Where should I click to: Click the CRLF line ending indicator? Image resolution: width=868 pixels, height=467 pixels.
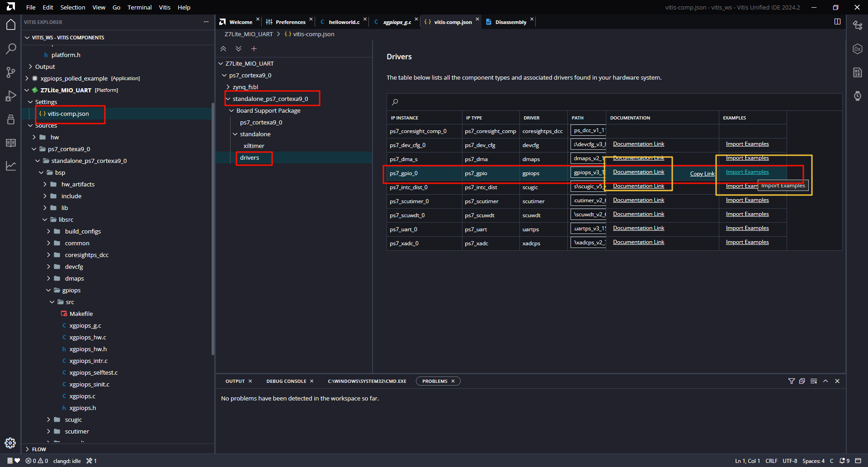771,461
